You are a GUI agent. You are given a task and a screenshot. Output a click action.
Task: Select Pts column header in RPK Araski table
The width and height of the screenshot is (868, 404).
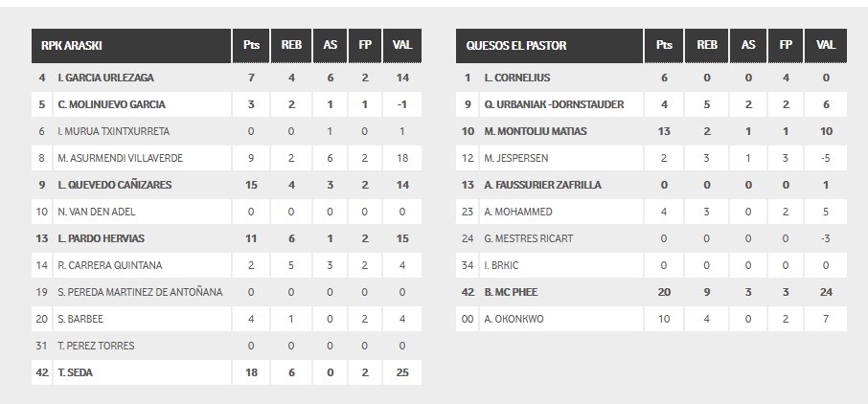pos(251,45)
